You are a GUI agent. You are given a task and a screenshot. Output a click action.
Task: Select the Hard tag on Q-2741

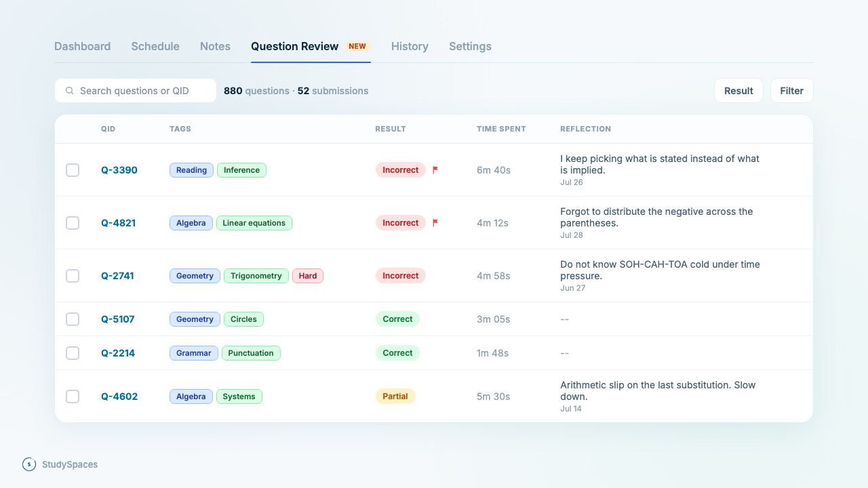pos(308,276)
